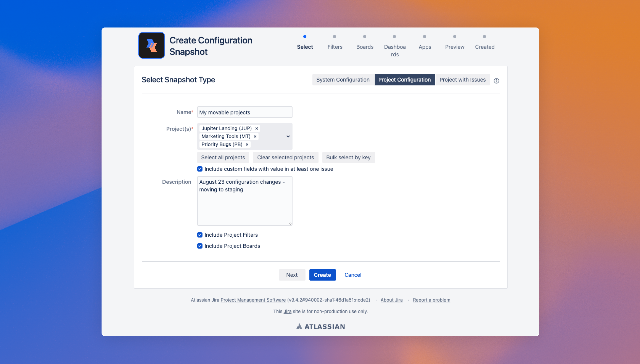Click the Configuration Manager app logo
The width and height of the screenshot is (640, 364).
[x=152, y=45]
